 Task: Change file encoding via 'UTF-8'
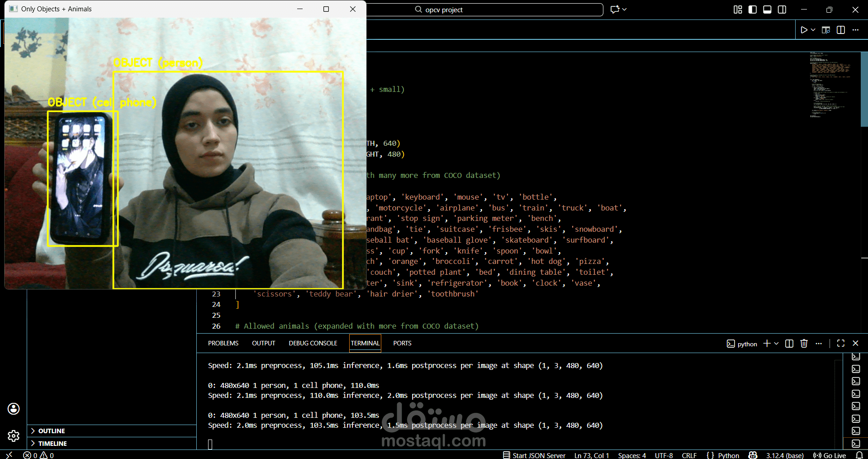click(664, 455)
